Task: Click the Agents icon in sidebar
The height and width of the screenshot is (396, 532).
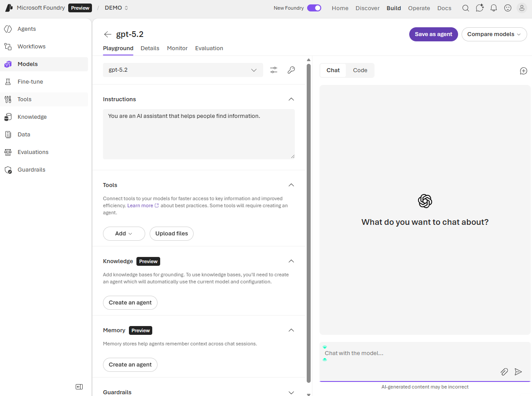Action: (x=8, y=29)
